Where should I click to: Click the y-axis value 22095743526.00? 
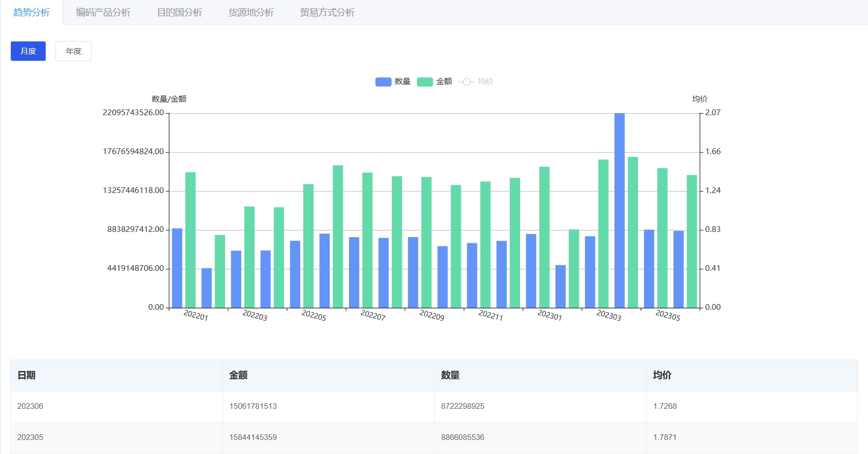coord(133,113)
